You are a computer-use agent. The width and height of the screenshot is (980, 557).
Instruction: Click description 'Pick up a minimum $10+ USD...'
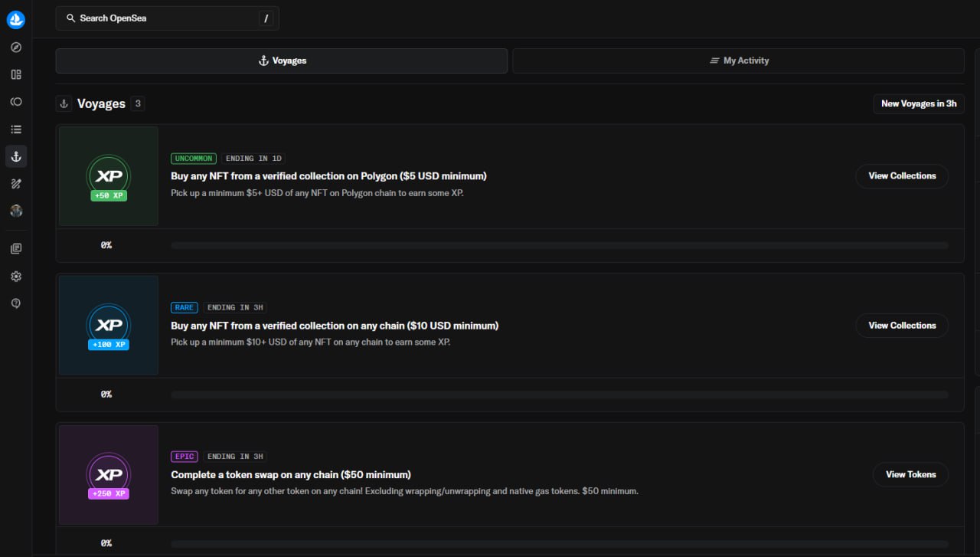point(310,342)
